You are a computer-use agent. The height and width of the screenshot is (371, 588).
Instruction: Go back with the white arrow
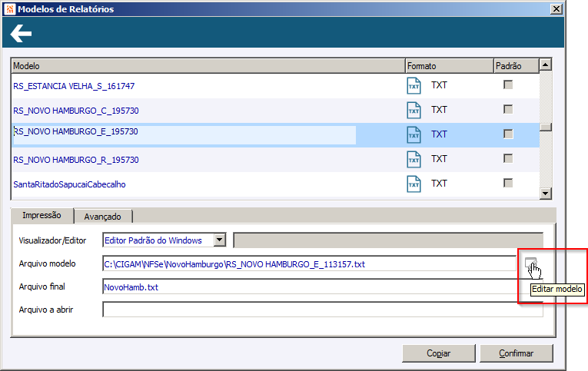21,33
